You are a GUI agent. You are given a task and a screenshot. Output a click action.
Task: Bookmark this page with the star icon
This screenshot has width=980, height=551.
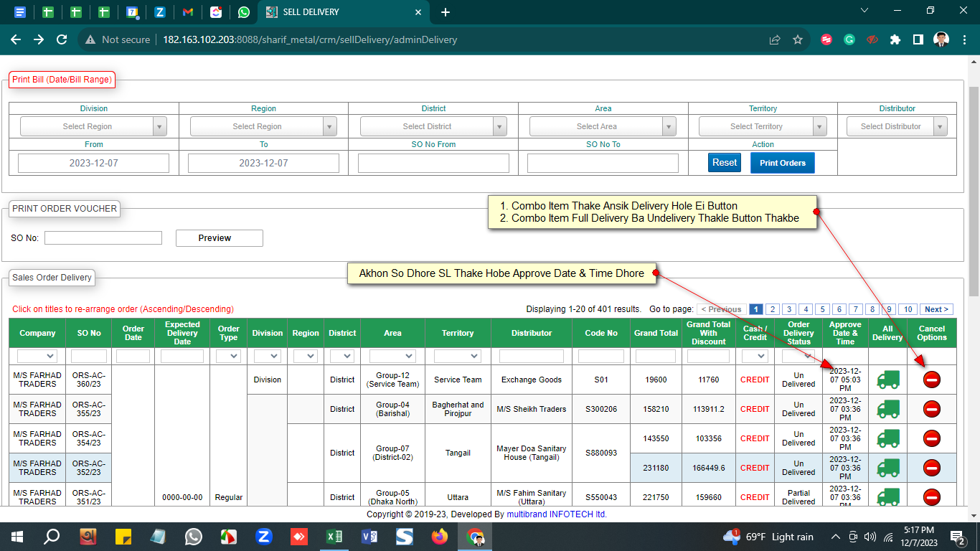(797, 39)
